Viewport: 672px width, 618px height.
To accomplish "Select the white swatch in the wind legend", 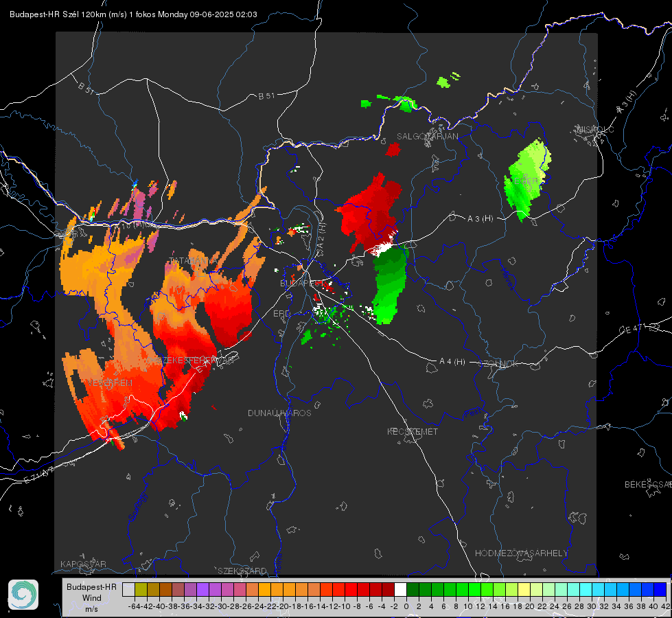I will coord(400,589).
